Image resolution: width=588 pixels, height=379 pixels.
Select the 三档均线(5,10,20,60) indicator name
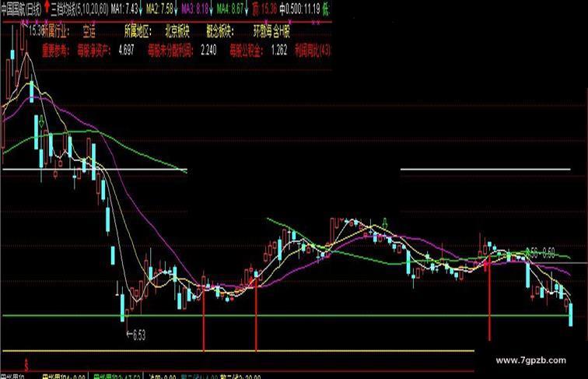[79, 9]
